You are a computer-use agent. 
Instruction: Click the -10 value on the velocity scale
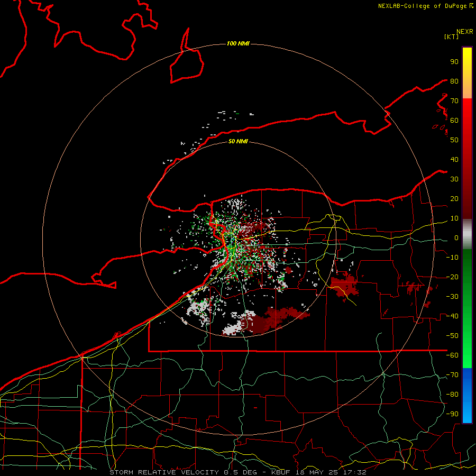click(452, 258)
